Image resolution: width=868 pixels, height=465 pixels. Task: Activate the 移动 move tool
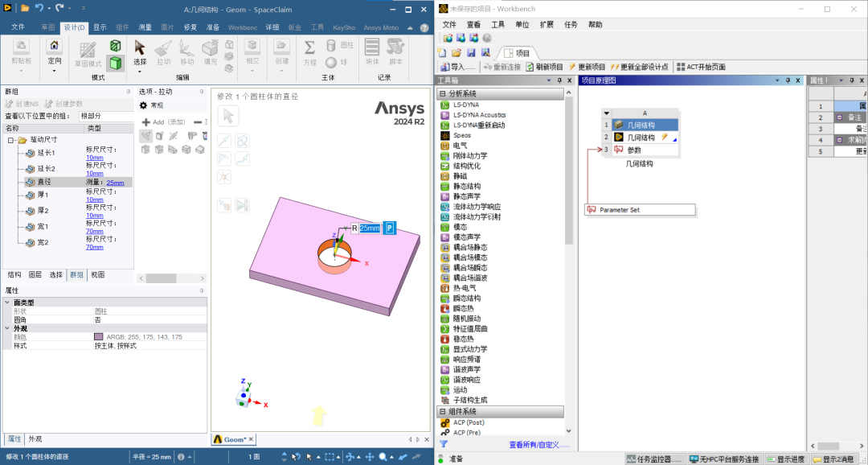click(186, 52)
